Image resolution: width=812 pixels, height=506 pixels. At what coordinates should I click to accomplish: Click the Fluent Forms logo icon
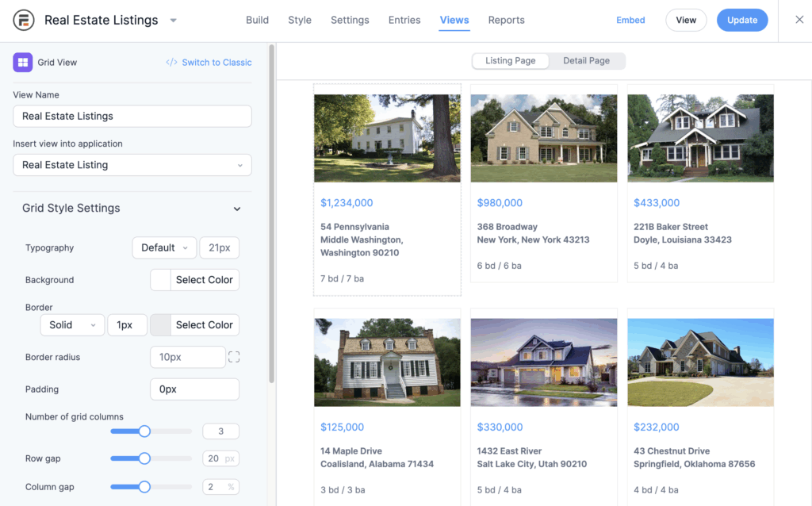23,20
